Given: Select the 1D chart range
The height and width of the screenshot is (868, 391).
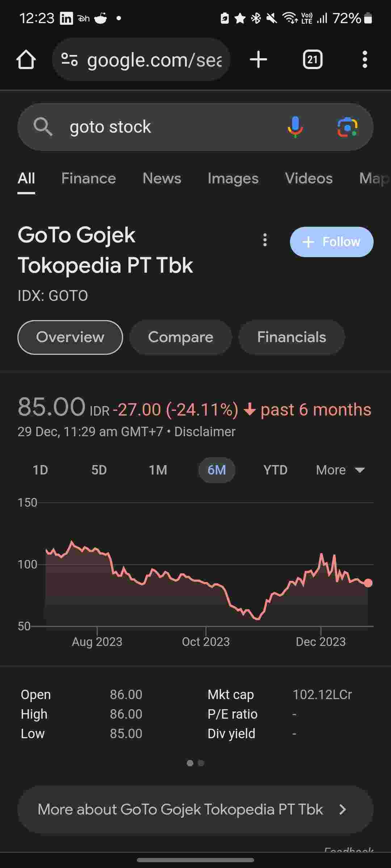Looking at the screenshot, I should coord(40,470).
